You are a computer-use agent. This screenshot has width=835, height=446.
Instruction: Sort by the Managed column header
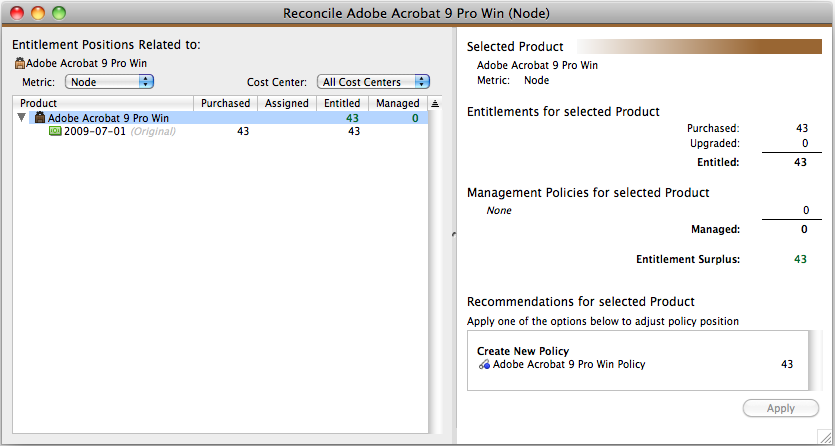398,103
